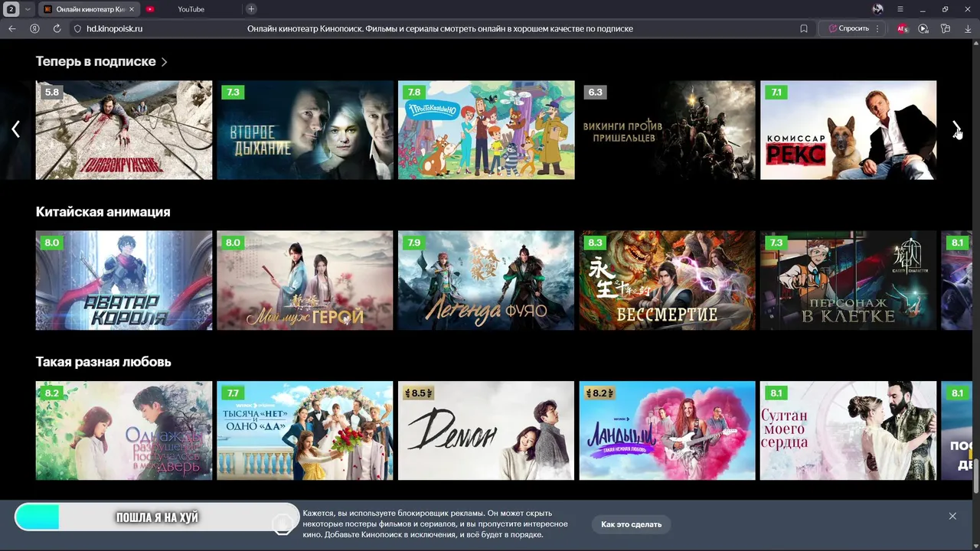980x551 pixels.
Task: Dismiss the ad blocker warning banner
Action: coord(952,516)
